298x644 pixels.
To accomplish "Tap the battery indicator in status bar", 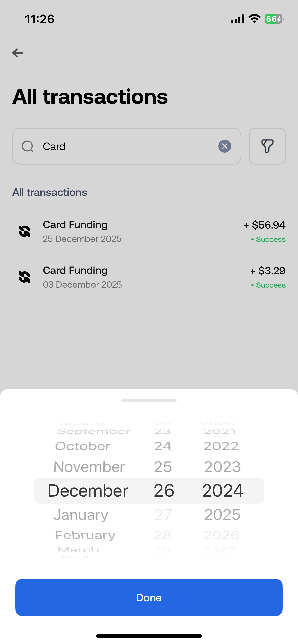I will click(x=274, y=19).
